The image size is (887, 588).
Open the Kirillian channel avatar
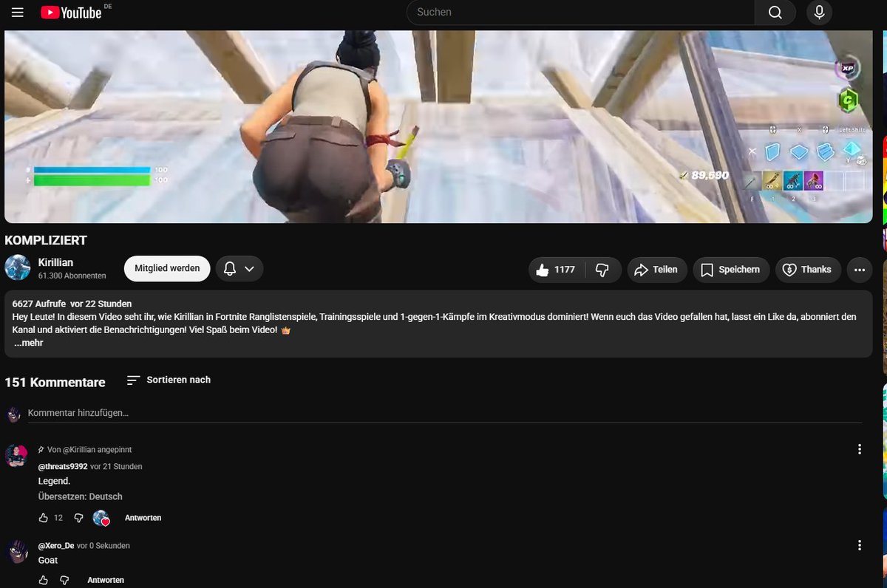coord(18,267)
